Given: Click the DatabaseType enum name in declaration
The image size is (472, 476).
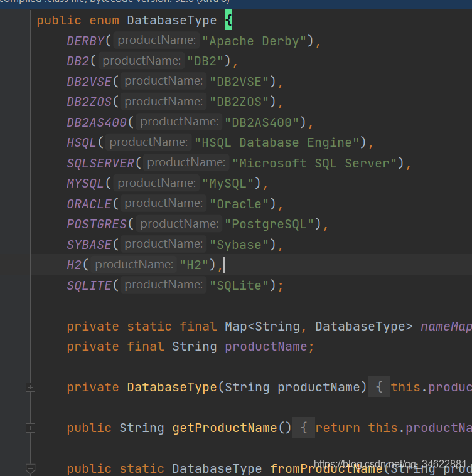Looking at the screenshot, I should (172, 21).
